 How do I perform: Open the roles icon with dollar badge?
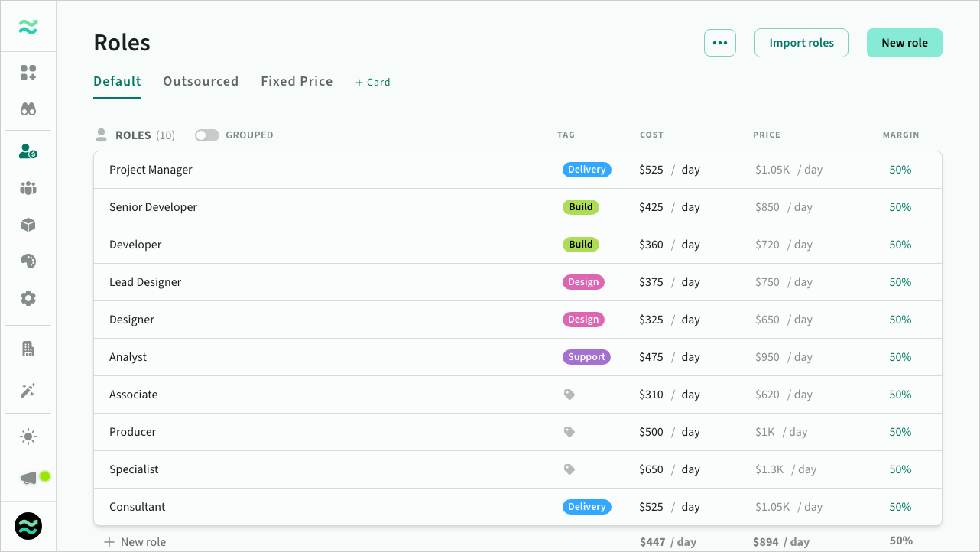(28, 151)
